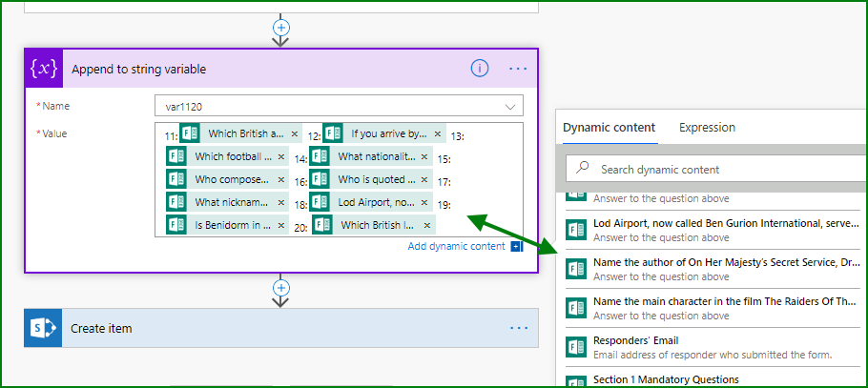Switch to the Dynamic content tab
868x388 pixels.
[609, 128]
